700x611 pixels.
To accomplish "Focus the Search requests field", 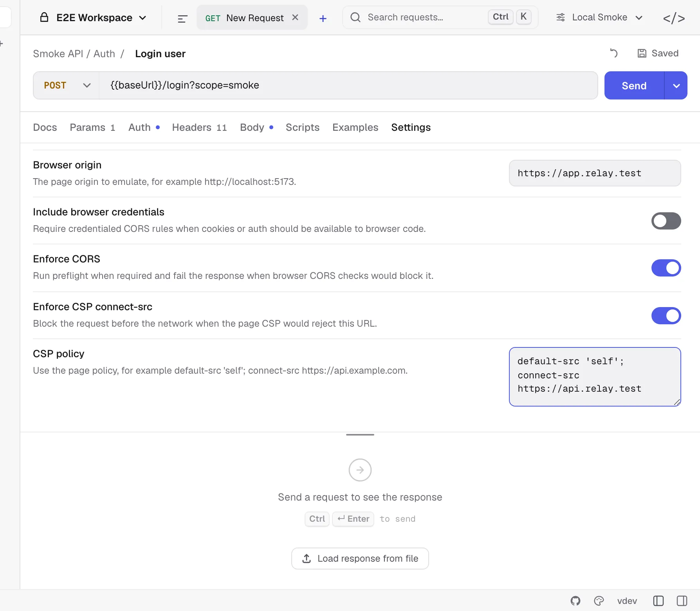I will click(440, 17).
